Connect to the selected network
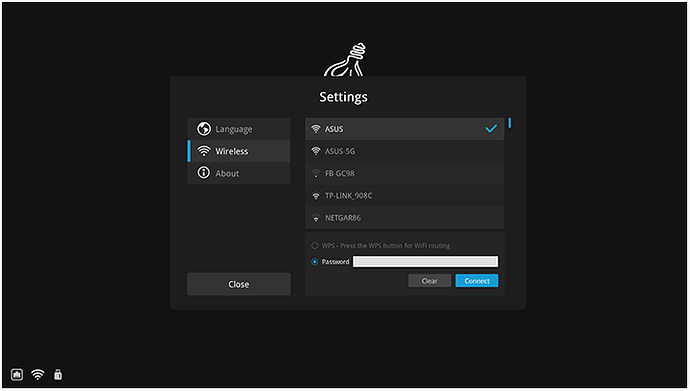Screen dimensions: 690x391 [x=477, y=281]
